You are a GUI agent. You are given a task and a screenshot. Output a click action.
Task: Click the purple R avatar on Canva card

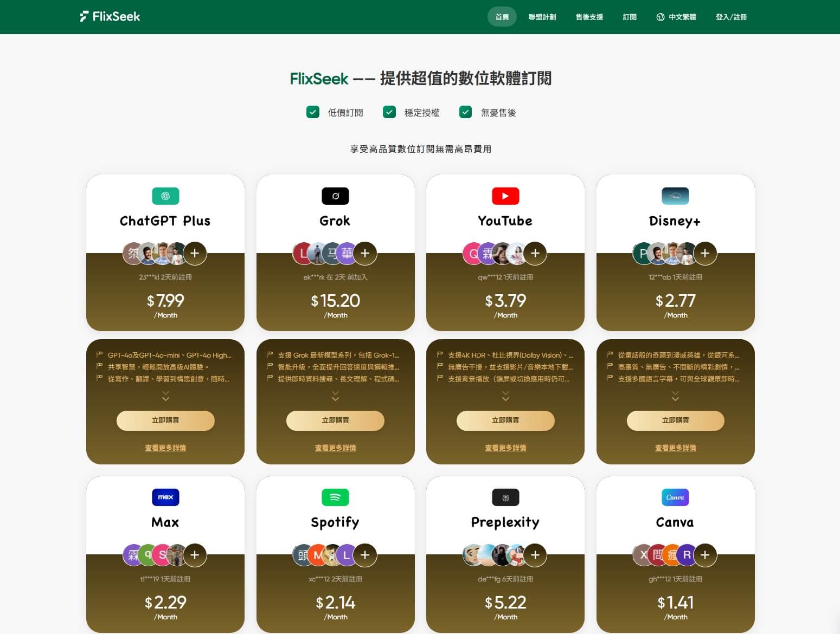pos(687,555)
